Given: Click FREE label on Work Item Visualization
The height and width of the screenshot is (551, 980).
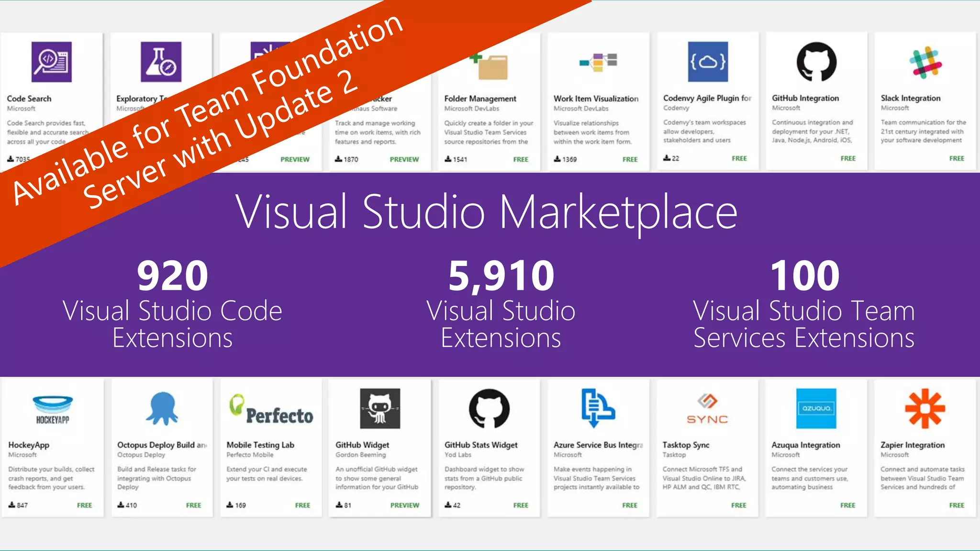Looking at the screenshot, I should (630, 159).
